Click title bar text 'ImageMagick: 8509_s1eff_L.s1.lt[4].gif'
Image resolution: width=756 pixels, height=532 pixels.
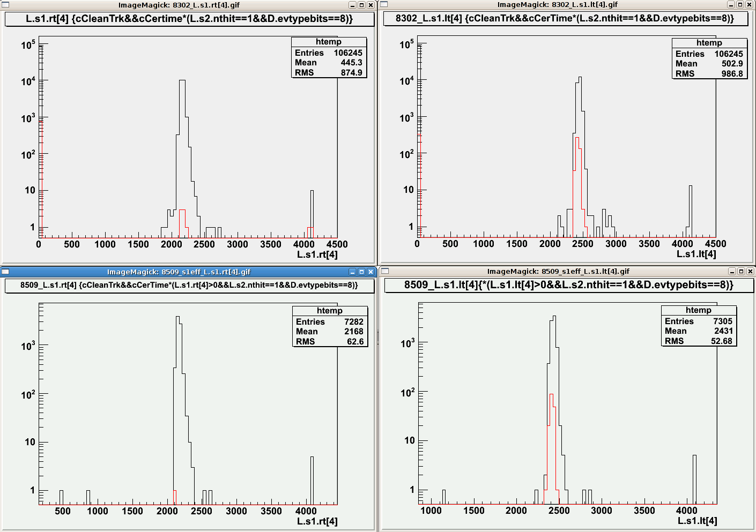tap(558, 271)
